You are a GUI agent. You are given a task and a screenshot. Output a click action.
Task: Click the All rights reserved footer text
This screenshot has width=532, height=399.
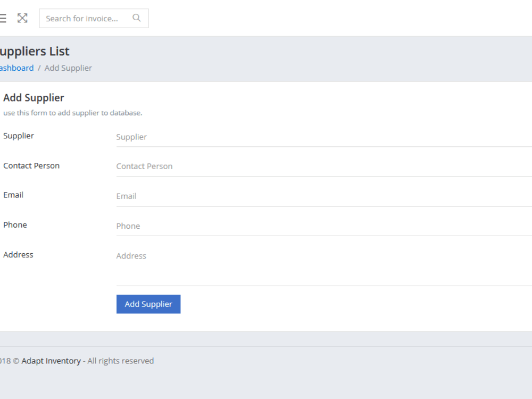[x=120, y=361]
